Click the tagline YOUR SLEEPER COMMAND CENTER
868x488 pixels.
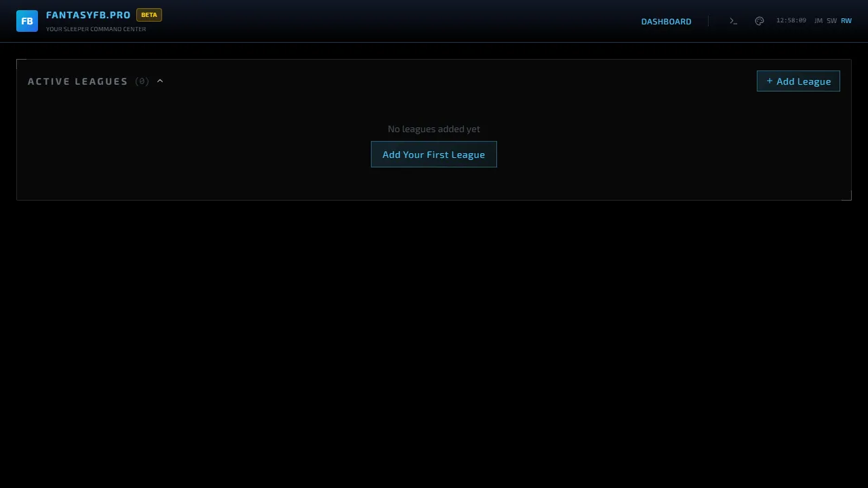96,29
